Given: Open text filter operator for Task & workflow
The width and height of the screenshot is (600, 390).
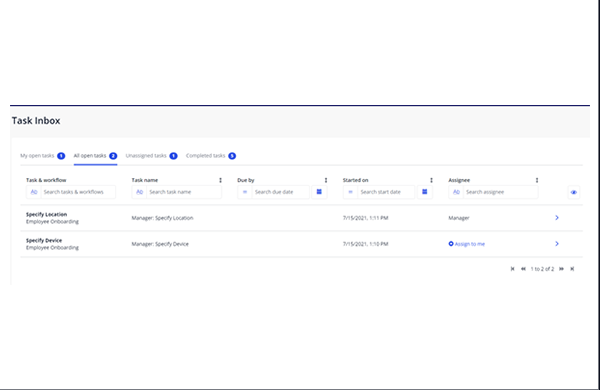Looking at the screenshot, I should [x=34, y=192].
